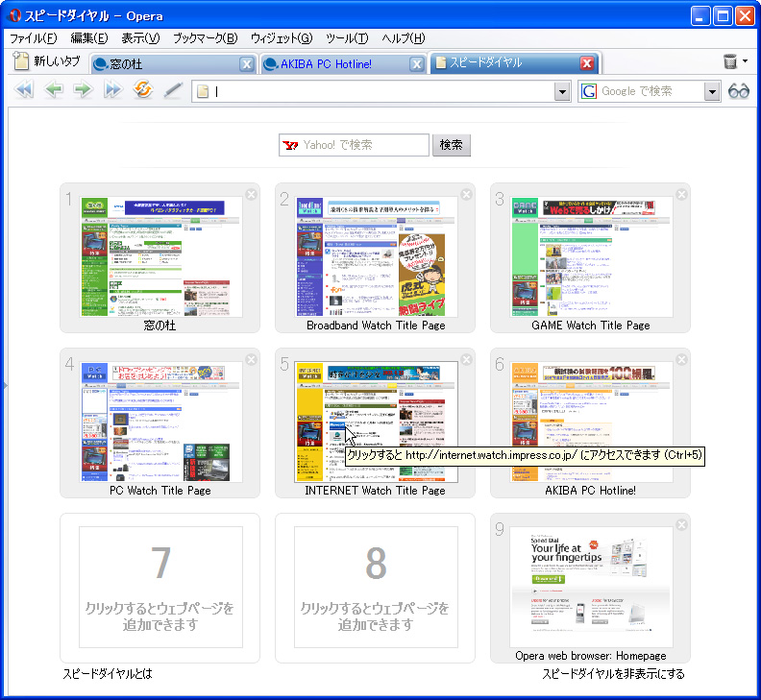The height and width of the screenshot is (700, 761).
Task: Click the 新しいタブ button
Action: pyautogui.click(x=46, y=60)
